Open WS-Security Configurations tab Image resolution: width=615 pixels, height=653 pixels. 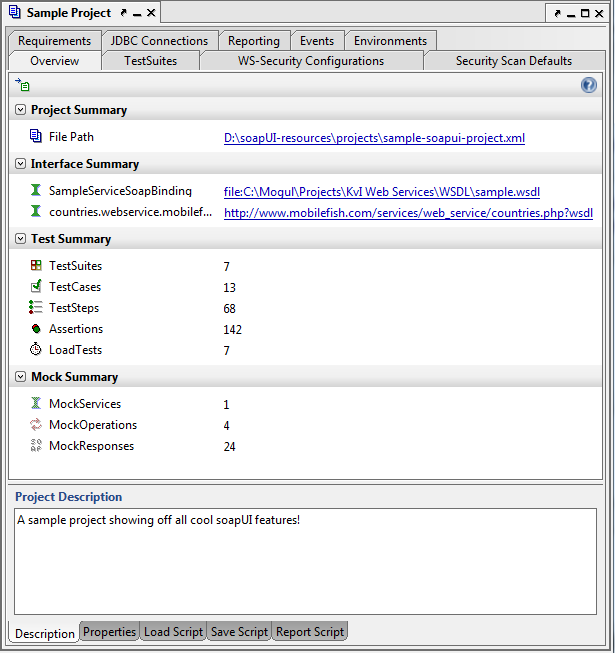coord(311,61)
